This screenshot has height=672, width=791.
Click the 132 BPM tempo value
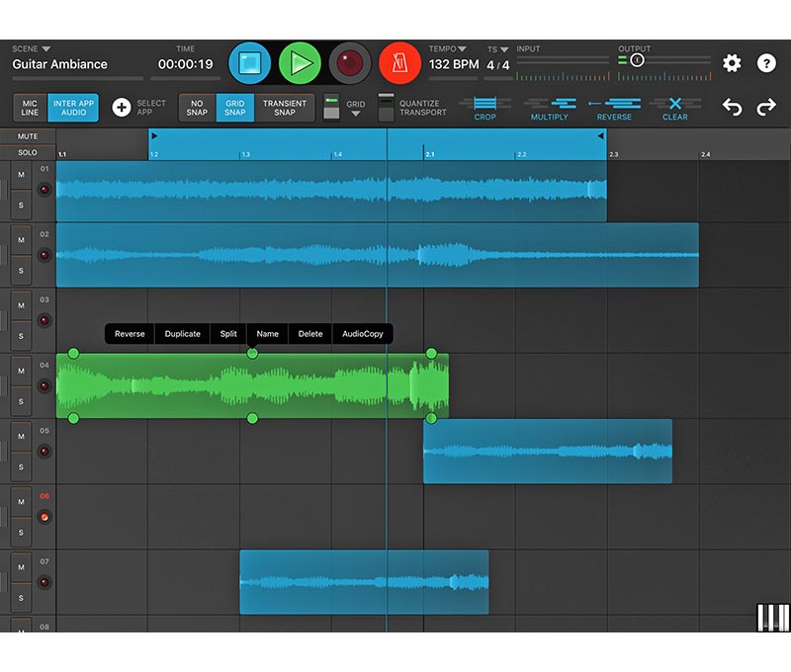(x=454, y=64)
